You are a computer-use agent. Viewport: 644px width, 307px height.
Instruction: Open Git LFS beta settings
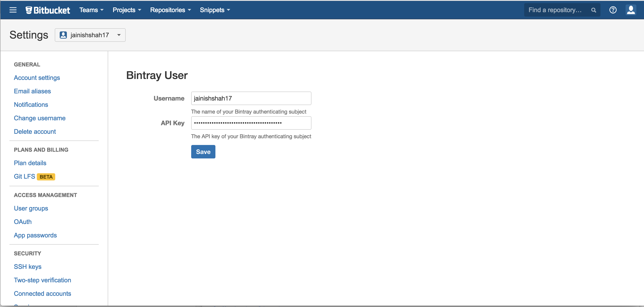tap(24, 176)
